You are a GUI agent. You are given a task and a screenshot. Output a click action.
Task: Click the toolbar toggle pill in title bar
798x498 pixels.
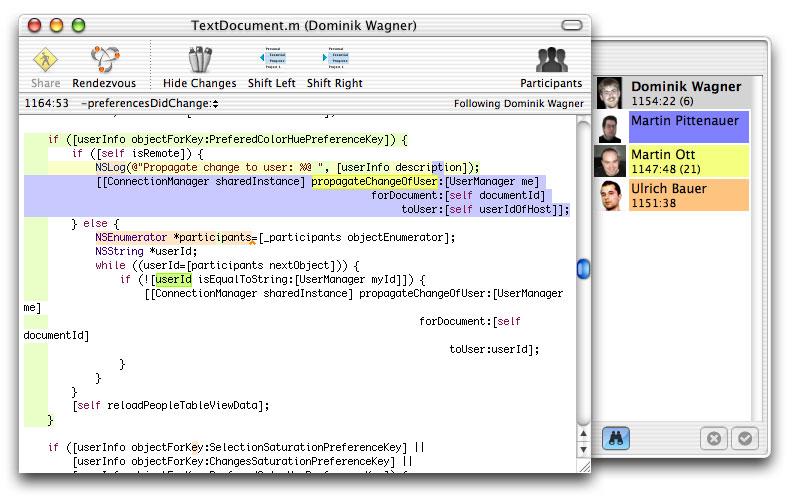click(572, 25)
